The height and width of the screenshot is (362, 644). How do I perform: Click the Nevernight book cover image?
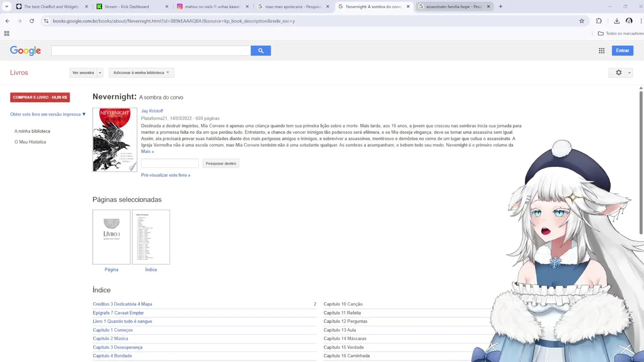(115, 140)
